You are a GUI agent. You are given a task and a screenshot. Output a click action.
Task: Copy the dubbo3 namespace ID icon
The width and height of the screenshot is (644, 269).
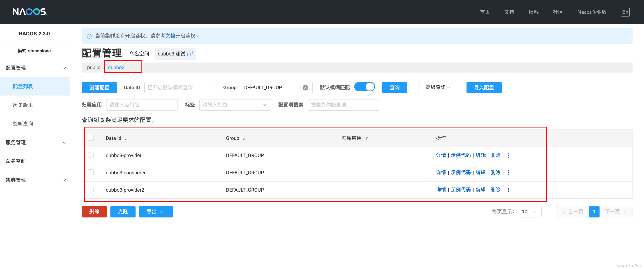(x=190, y=54)
